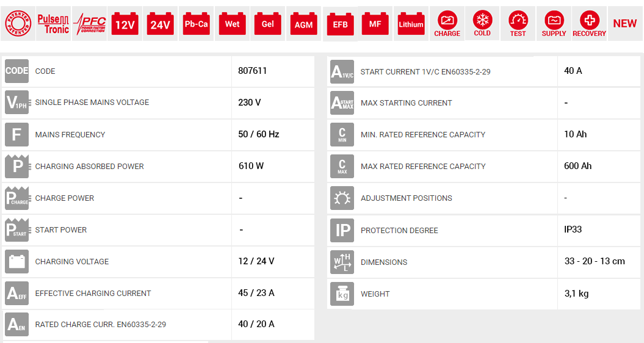Click the IP protection degree icon

pos(342,230)
